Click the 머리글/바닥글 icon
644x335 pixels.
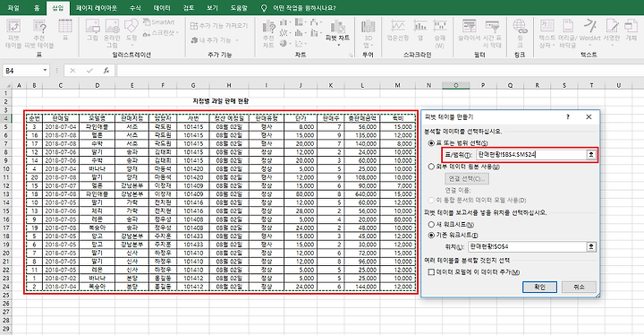[x=568, y=34]
